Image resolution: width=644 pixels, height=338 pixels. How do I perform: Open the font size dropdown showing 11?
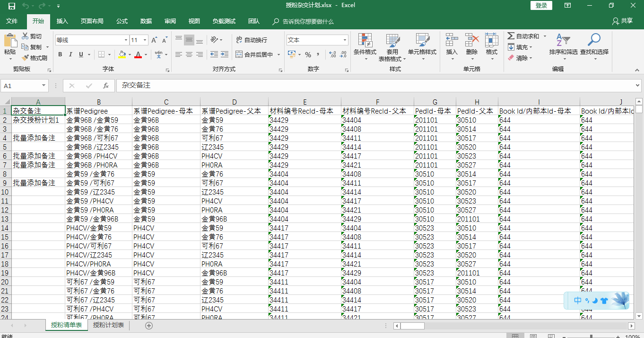[145, 40]
